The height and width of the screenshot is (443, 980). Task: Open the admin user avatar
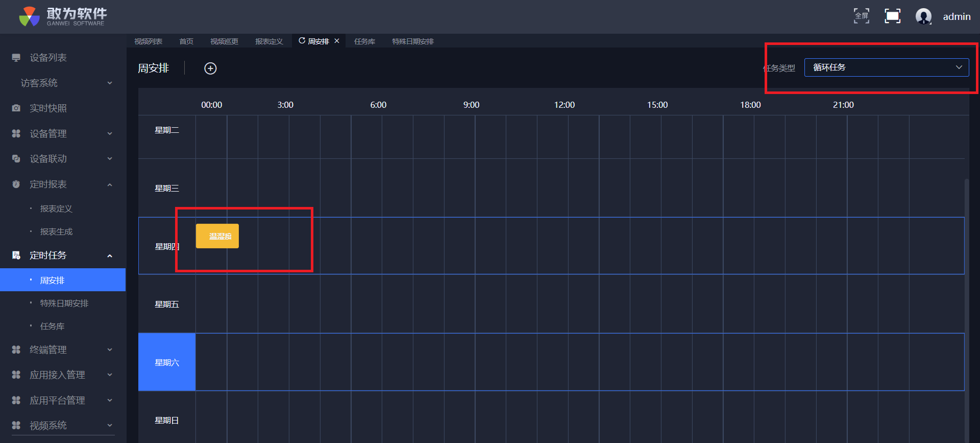tap(923, 16)
